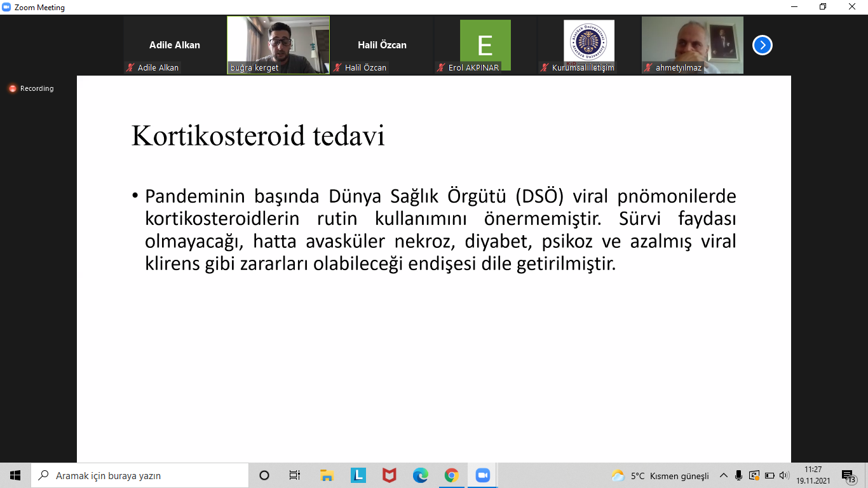
Task: Open the notification center with 13 alerts
Action: point(848,475)
